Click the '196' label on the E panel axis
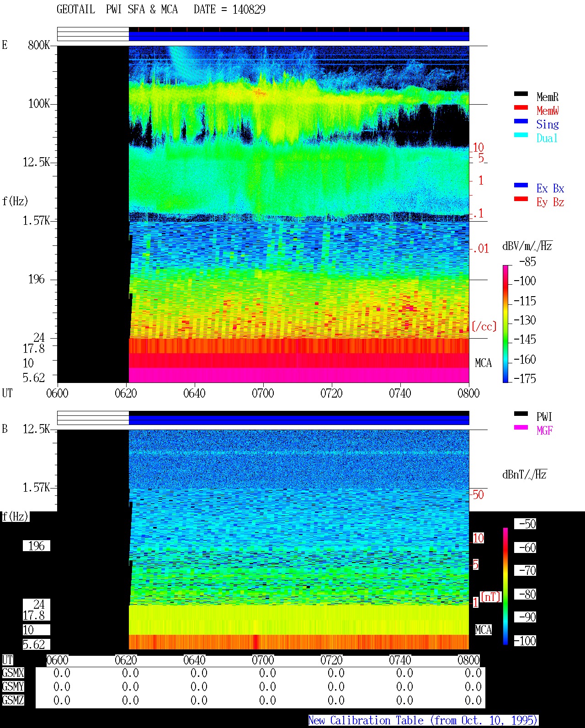 pyautogui.click(x=37, y=279)
